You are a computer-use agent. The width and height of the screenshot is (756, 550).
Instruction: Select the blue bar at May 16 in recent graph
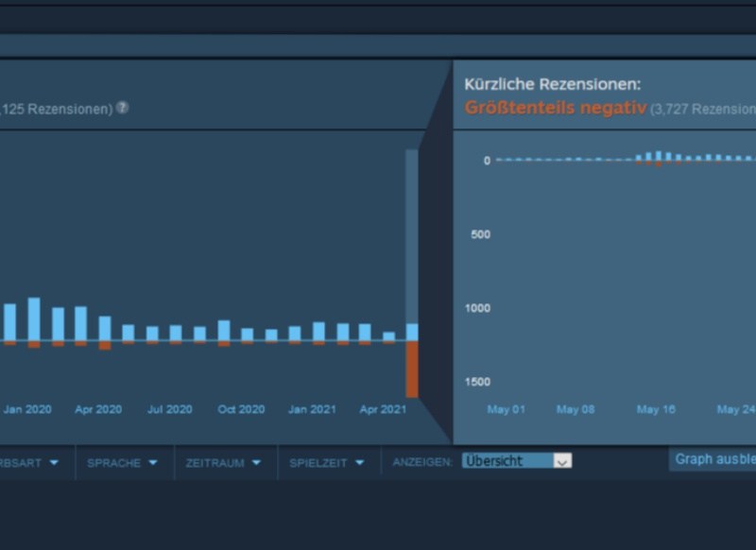click(x=659, y=156)
